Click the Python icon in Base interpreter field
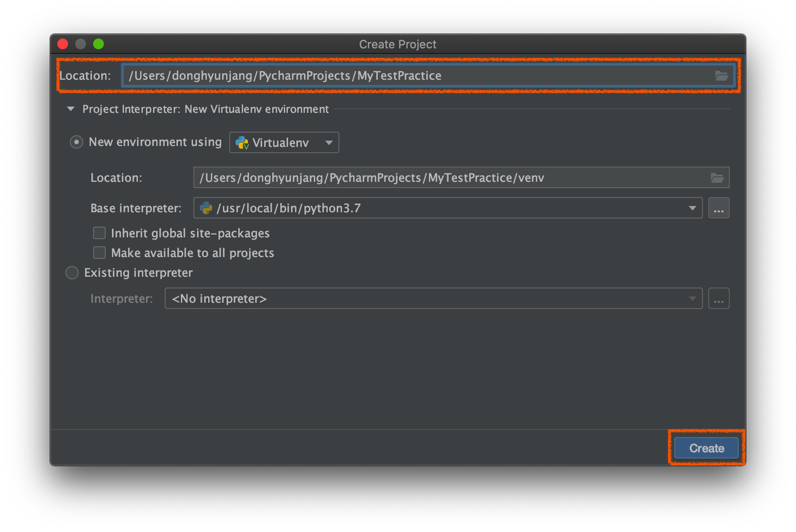Screen dimensions: 796x532 pos(206,208)
